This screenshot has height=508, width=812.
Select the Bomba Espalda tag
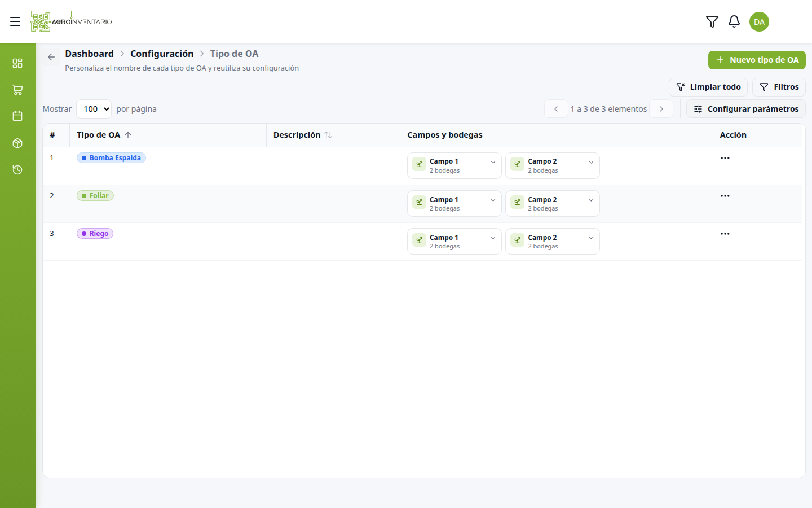click(x=111, y=158)
